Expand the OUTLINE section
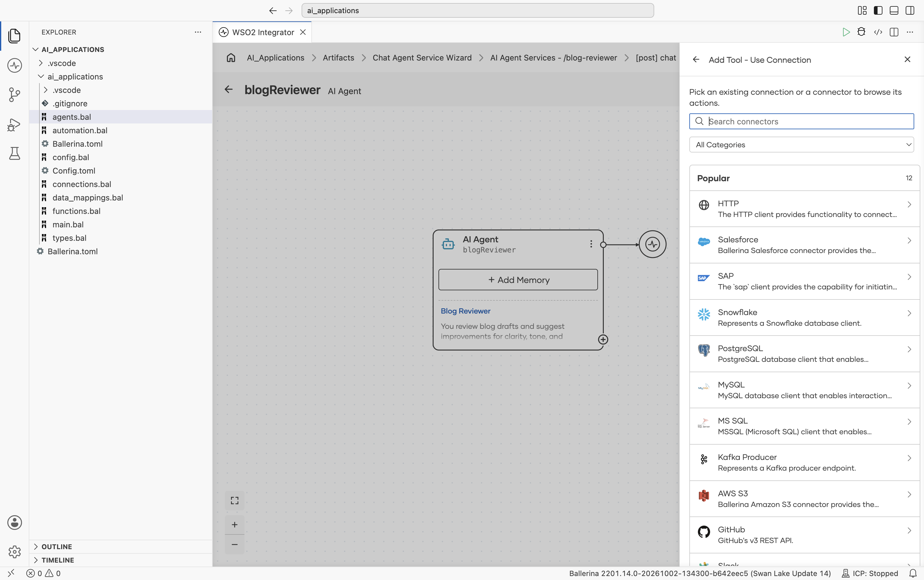 57,547
